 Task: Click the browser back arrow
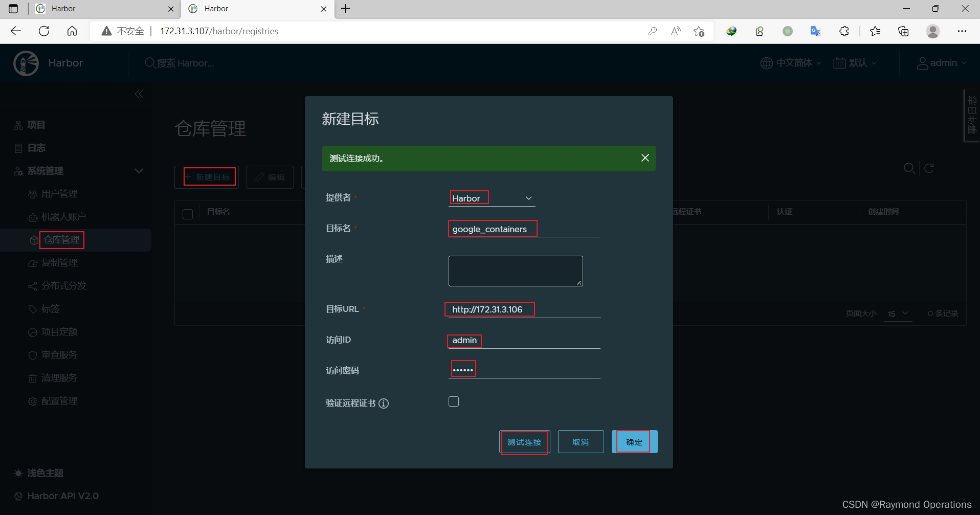(16, 31)
